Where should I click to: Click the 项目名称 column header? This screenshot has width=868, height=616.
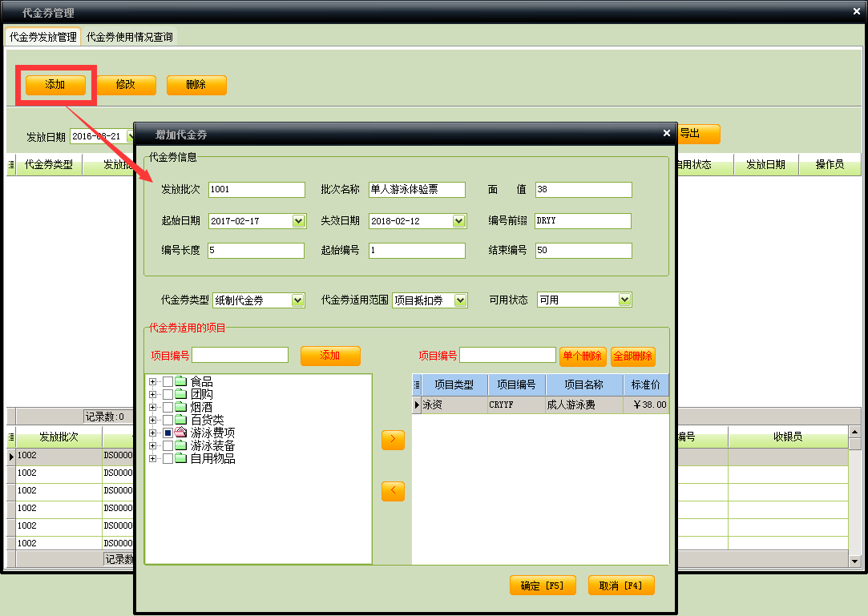click(x=584, y=384)
